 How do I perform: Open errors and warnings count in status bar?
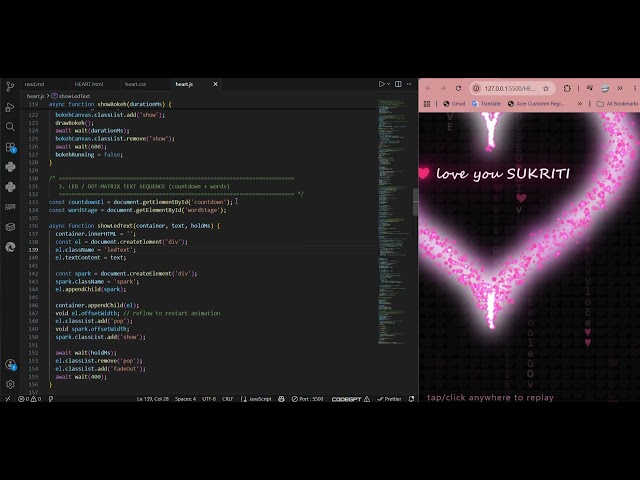tap(29, 399)
